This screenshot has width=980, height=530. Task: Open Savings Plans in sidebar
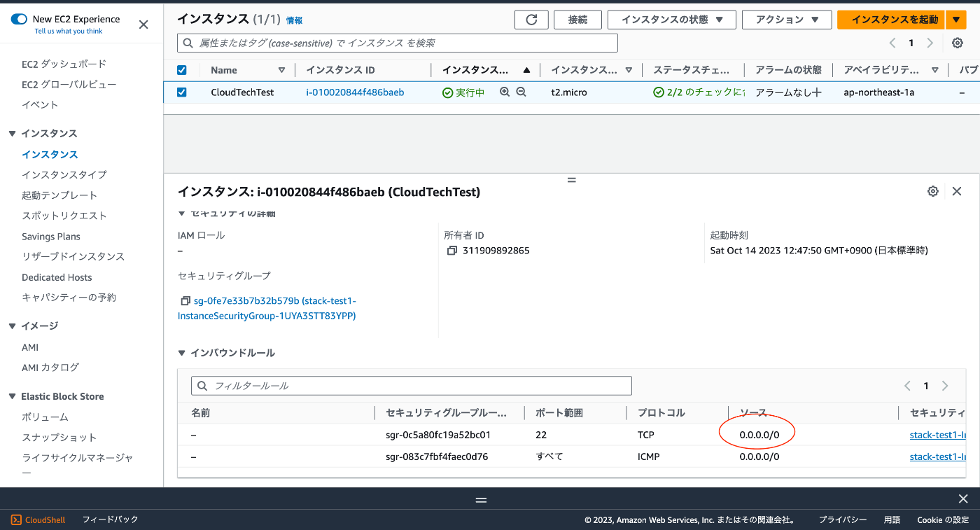(51, 236)
